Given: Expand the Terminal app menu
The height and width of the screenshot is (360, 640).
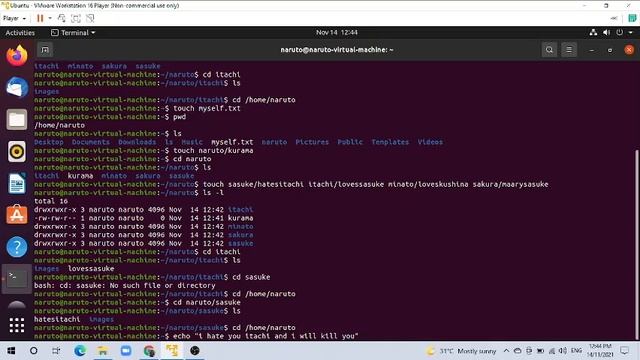Looking at the screenshot, I should tap(73, 33).
